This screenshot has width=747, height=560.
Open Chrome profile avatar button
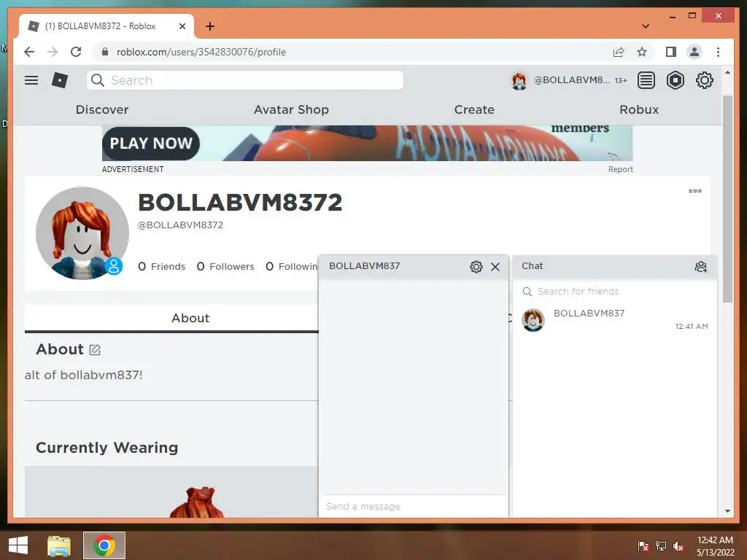(x=694, y=52)
